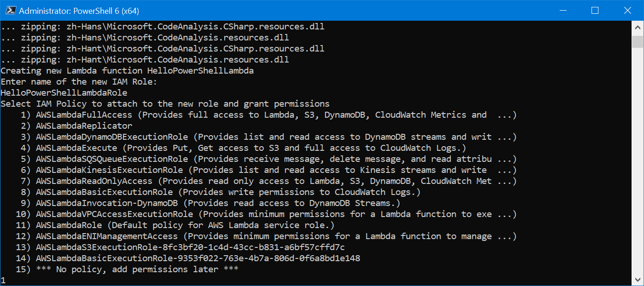The width and height of the screenshot is (644, 286).
Task: Click the minimize button
Action: 563,10
